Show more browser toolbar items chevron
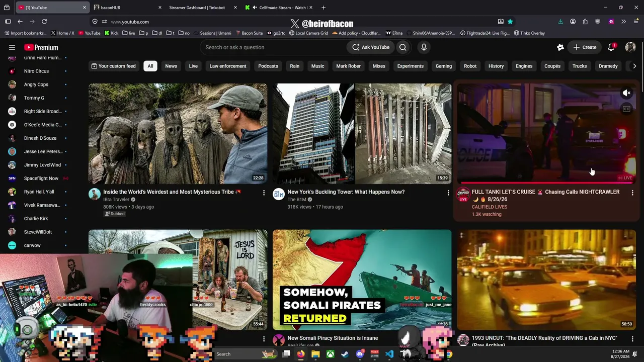The height and width of the screenshot is (362, 644). click(623, 22)
